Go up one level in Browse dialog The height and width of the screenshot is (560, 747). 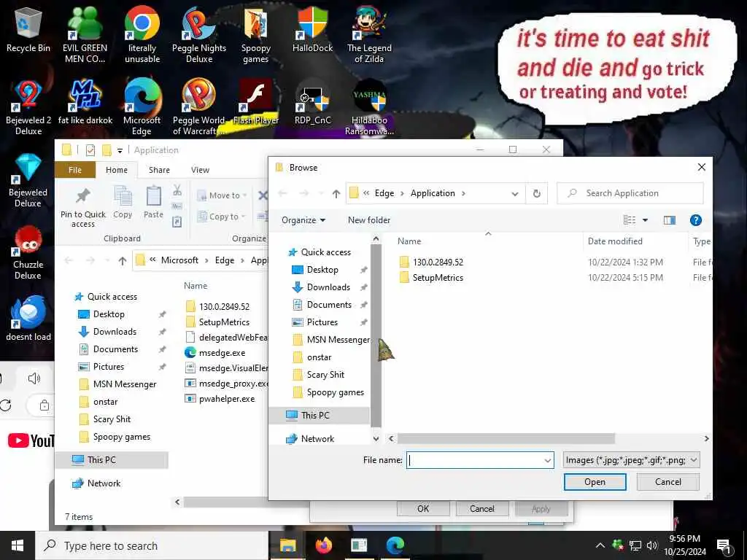(x=336, y=193)
